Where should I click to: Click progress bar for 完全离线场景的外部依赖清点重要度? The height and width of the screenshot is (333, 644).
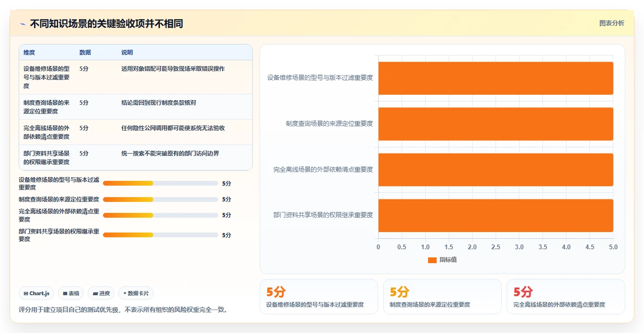point(160,215)
